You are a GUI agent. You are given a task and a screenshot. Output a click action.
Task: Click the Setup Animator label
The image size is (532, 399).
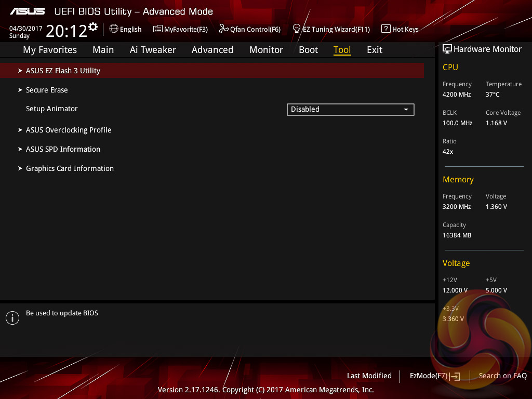point(52,109)
